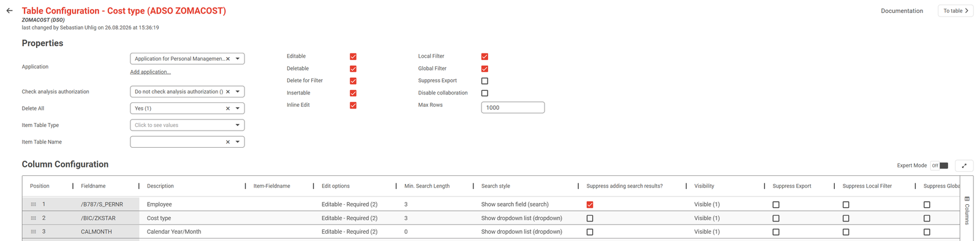Click Employee's Editable - Required (2) cell
The width and height of the screenshot is (980, 241).
point(349,204)
